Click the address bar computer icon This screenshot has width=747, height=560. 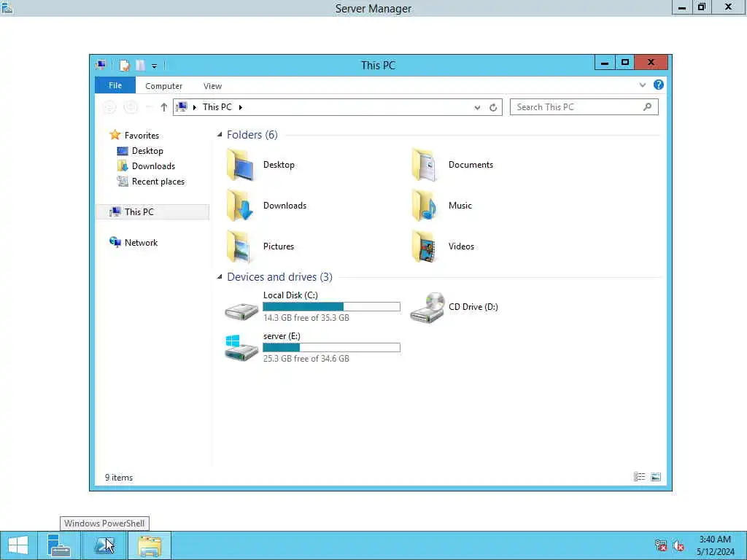(x=182, y=107)
